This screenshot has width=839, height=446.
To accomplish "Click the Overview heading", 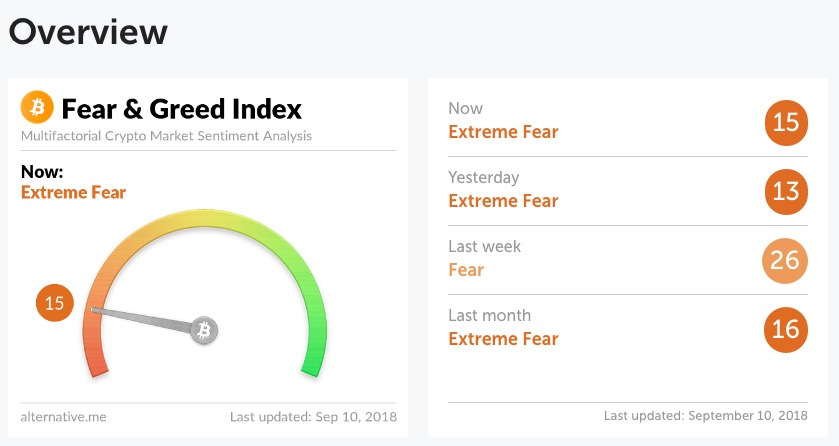I will pyautogui.click(x=88, y=32).
